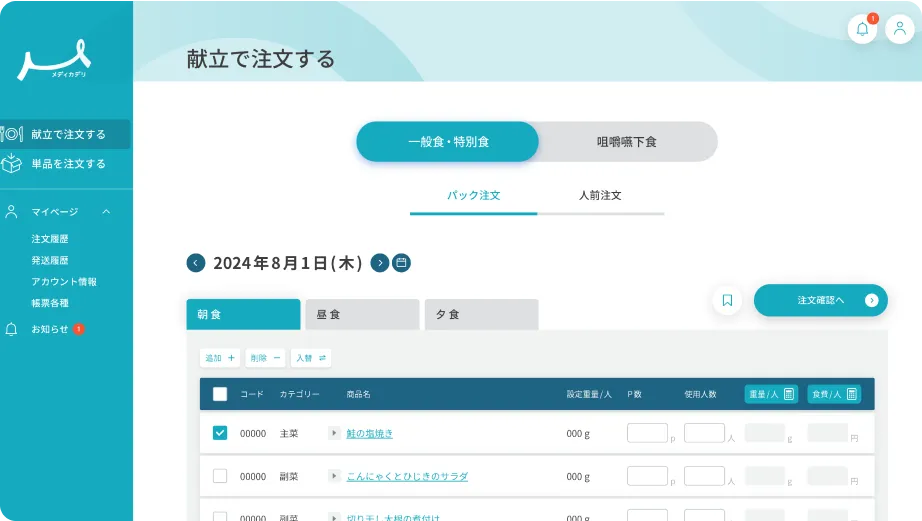The width and height of the screenshot is (922, 521).
Task: Check the こんにゃくとひじきのサラダ row checkbox
Action: (x=220, y=476)
